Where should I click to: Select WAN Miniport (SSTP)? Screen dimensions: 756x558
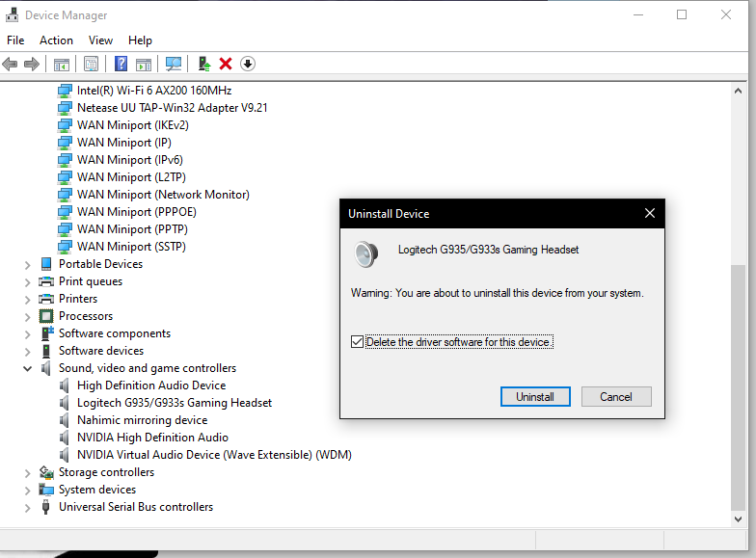pos(131,247)
